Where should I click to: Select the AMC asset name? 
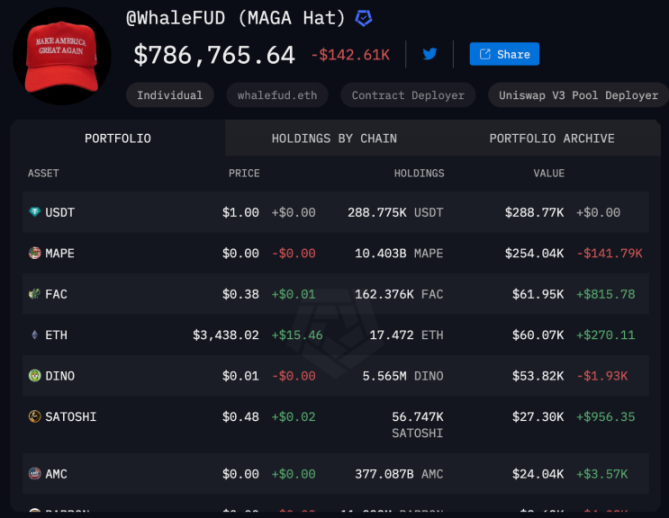pos(56,474)
